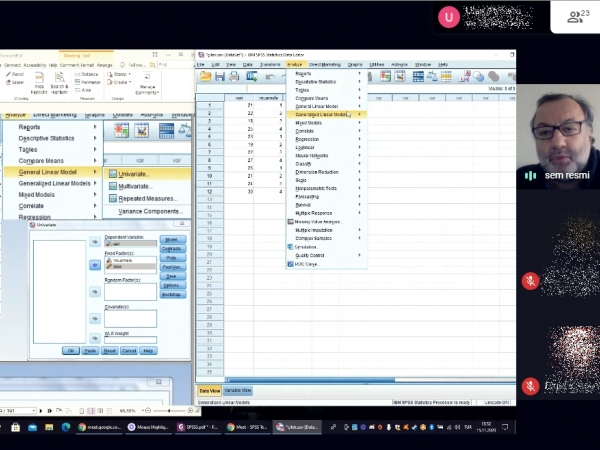
Task: Click next page arrow in PDF viewer status bar
Action: [x=41, y=411]
